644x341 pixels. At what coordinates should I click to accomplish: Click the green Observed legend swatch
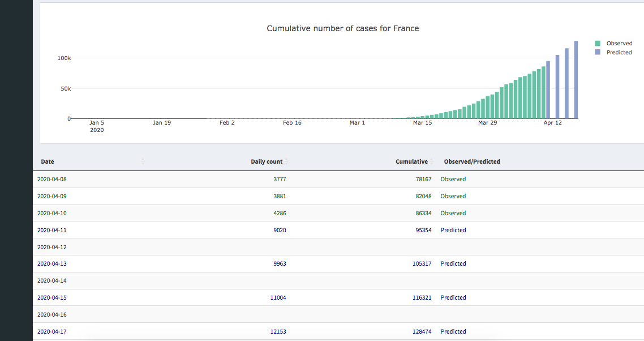[x=598, y=44]
